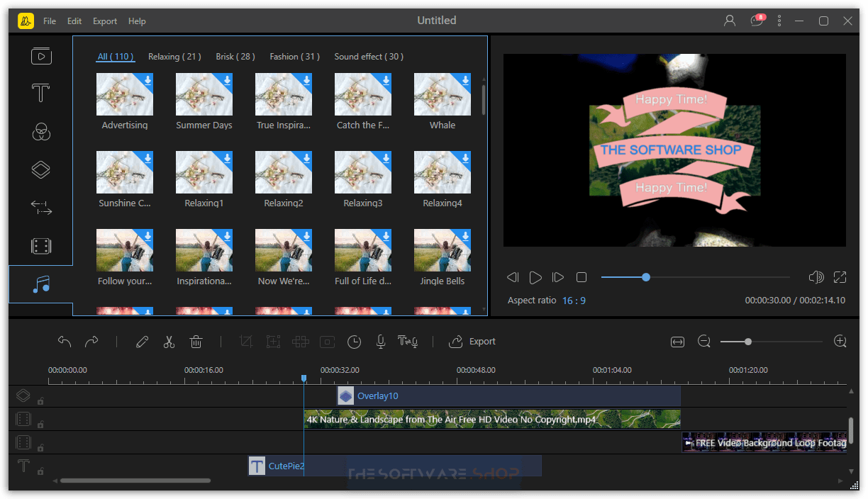The height and width of the screenshot is (499, 868).
Task: Click the Play button in preview
Action: 535,277
